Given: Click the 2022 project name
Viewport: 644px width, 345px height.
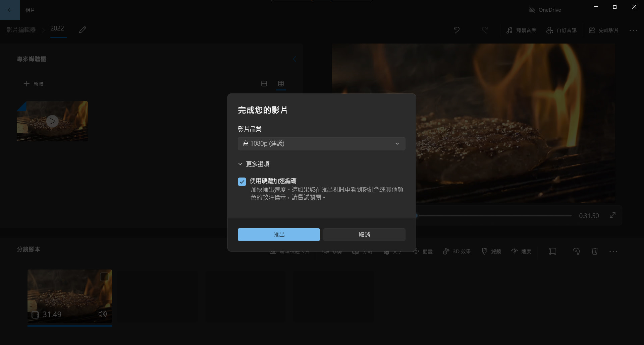Looking at the screenshot, I should click(57, 28).
